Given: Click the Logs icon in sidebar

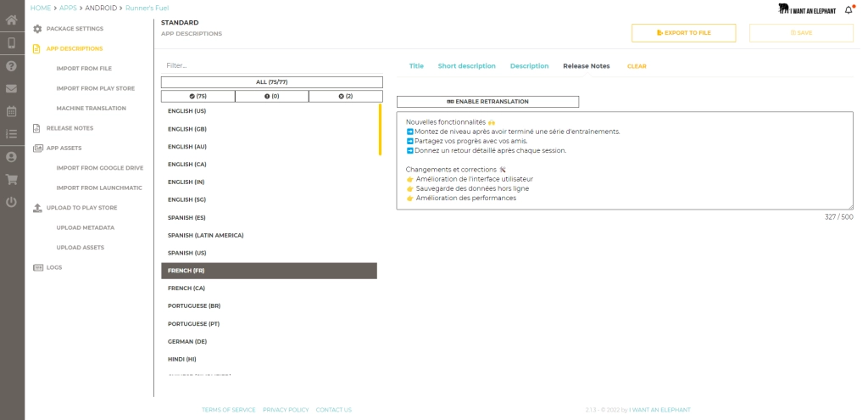Looking at the screenshot, I should [37, 267].
